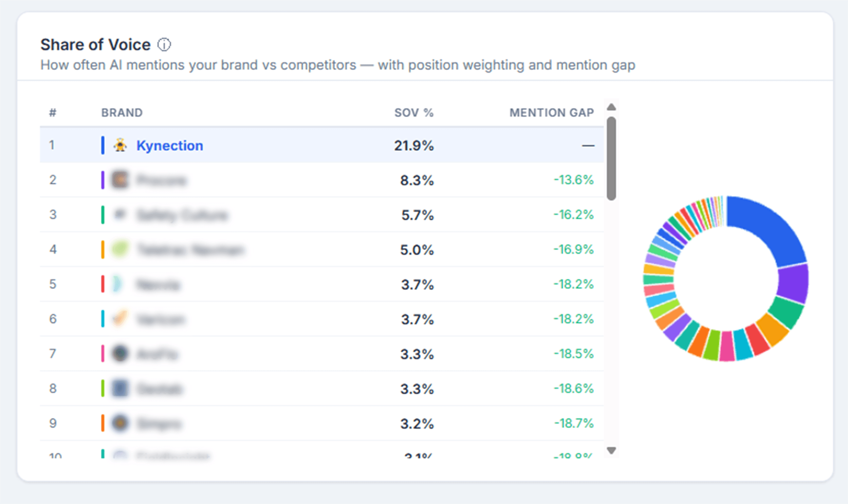
Task: Select row 6 with the cyan color bar
Action: tap(322, 319)
